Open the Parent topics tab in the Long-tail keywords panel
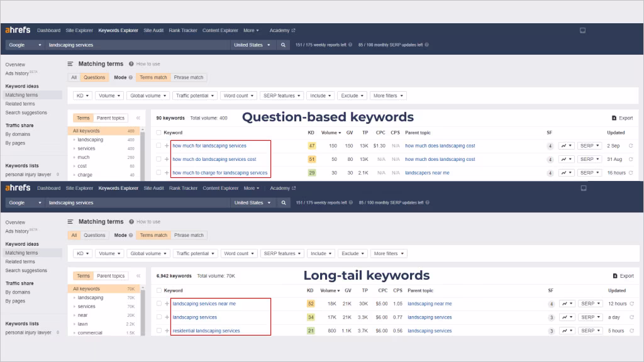Image resolution: width=644 pixels, height=362 pixels. click(x=111, y=277)
